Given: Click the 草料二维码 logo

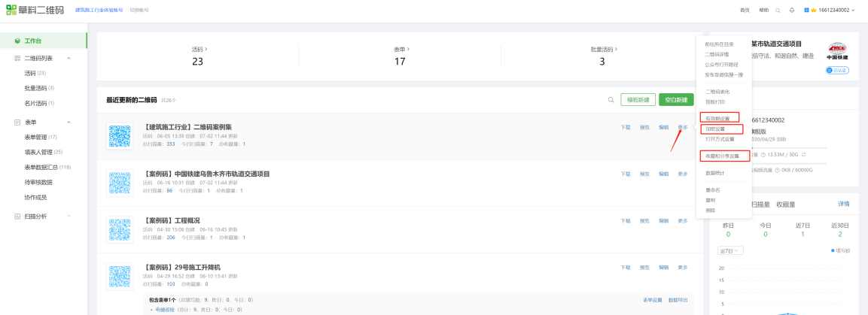Looking at the screenshot, I should [35, 10].
